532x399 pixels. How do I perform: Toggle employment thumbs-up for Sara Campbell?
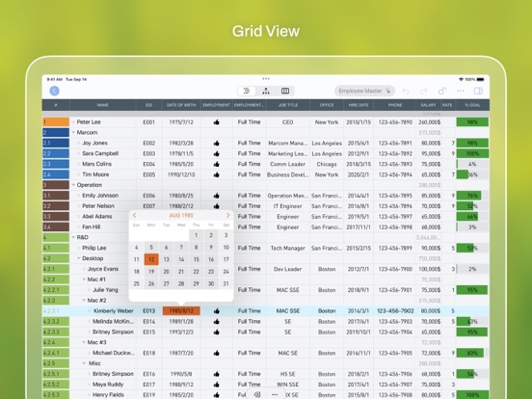tap(217, 153)
